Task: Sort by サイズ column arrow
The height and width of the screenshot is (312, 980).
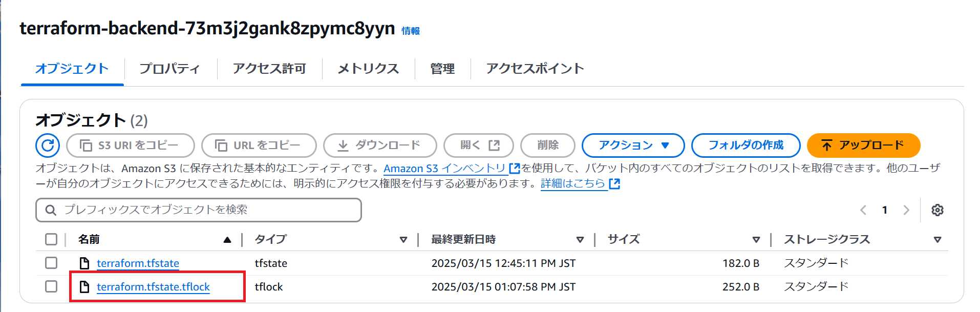Action: pos(756,240)
